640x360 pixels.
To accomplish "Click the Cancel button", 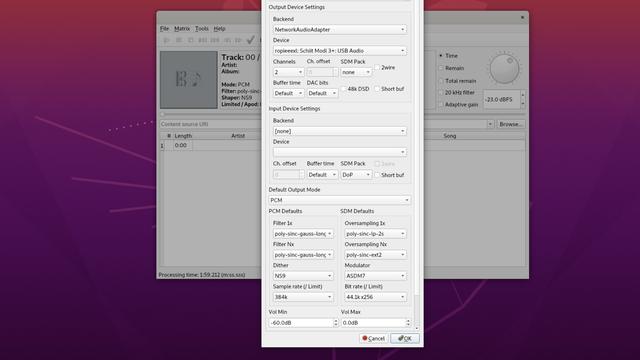I will (x=373, y=338).
